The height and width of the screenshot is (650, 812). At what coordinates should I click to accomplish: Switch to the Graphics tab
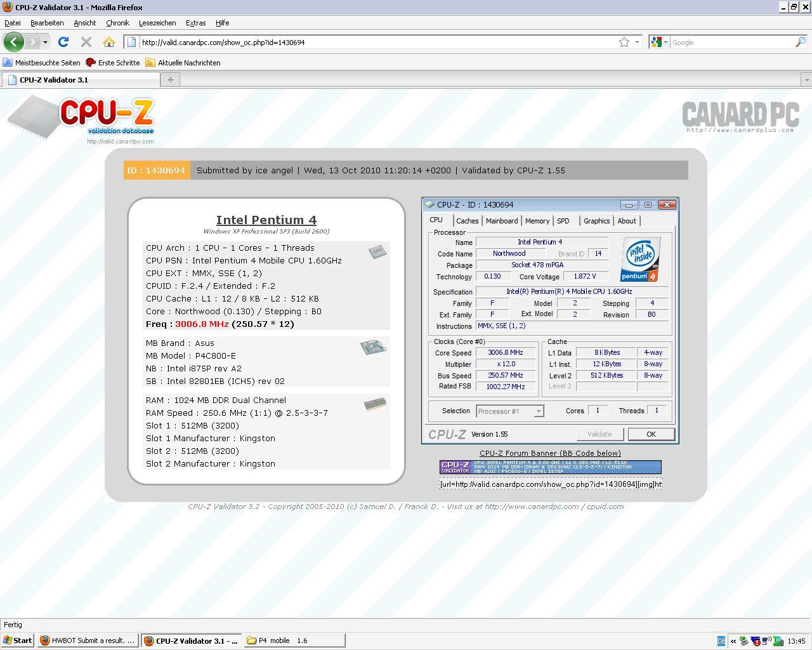tap(596, 221)
